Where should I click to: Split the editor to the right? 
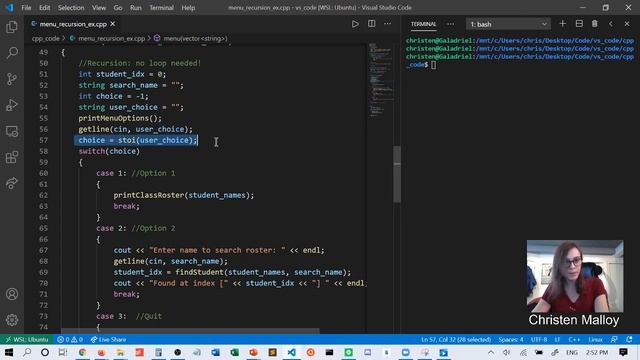[371, 24]
